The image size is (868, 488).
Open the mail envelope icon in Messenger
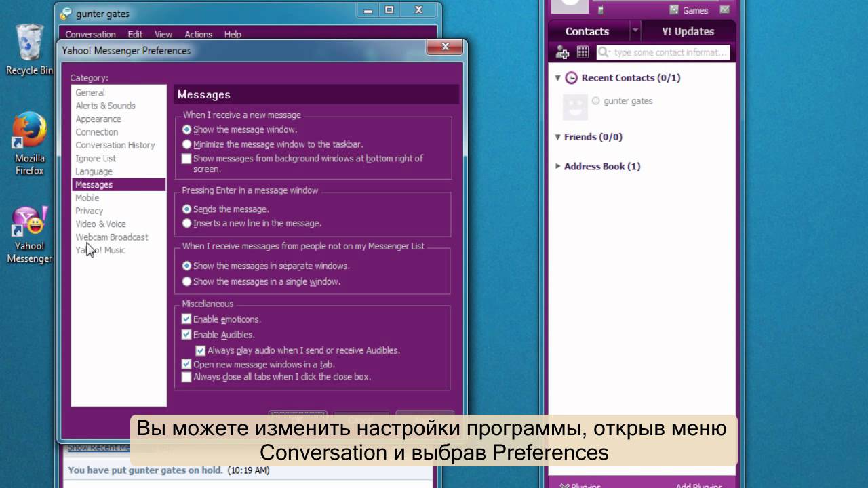click(x=725, y=10)
